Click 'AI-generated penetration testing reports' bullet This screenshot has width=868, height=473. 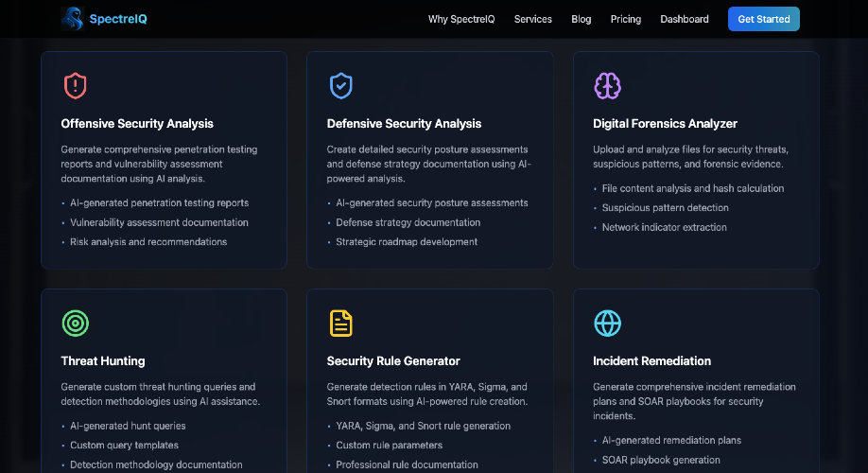160,202
